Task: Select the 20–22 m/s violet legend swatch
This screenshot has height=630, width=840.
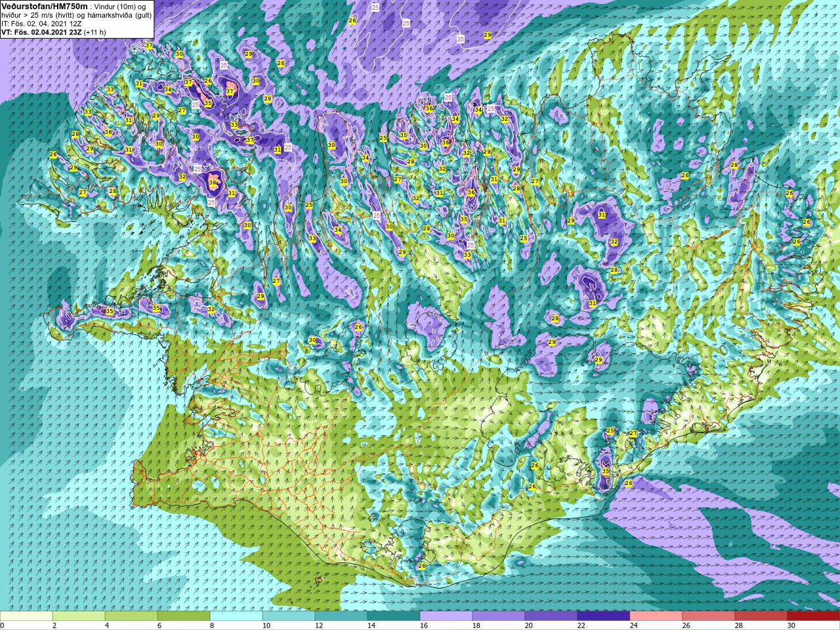Action: tap(551, 616)
